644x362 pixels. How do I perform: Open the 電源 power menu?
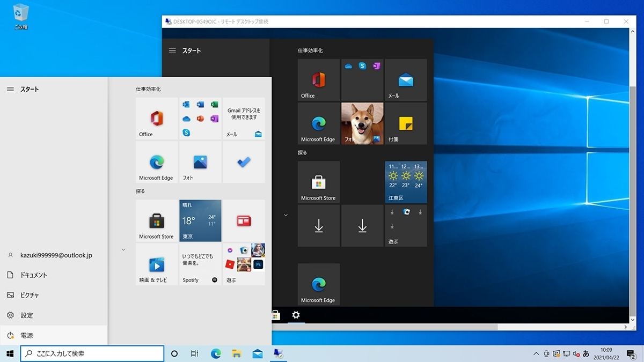54,335
